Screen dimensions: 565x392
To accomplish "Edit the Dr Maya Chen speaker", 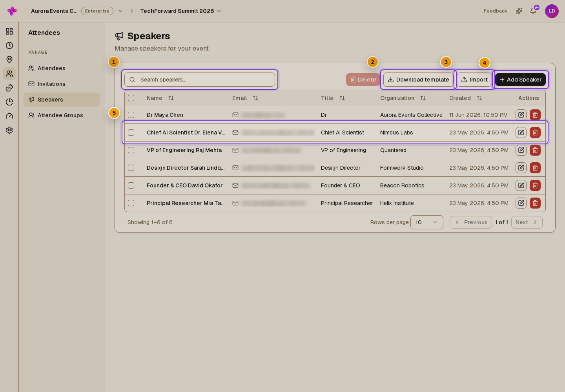I will coord(521,115).
